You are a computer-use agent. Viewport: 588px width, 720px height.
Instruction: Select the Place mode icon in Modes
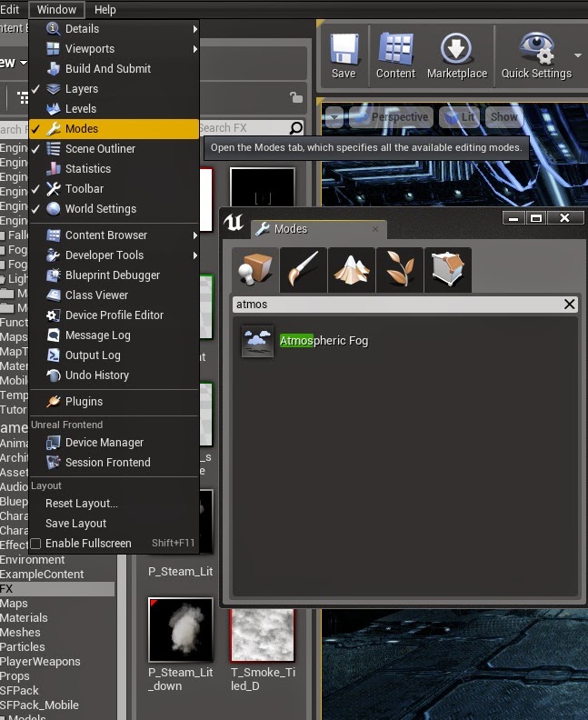pos(255,270)
